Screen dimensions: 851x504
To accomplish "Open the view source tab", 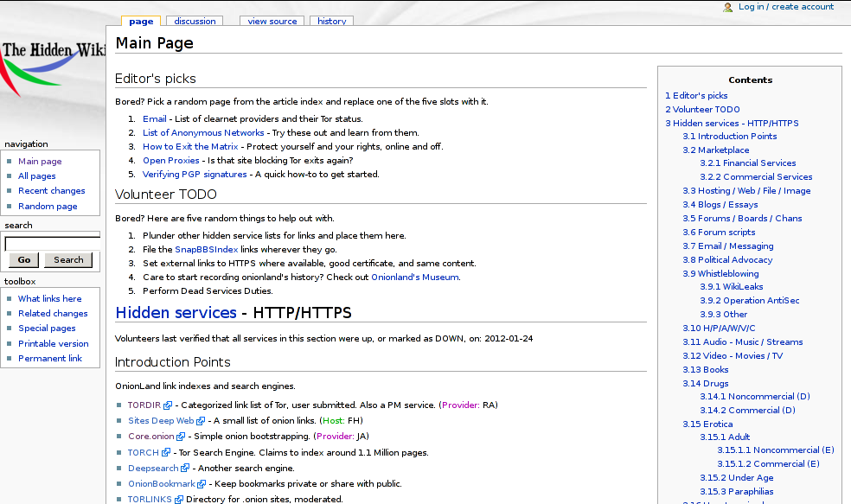I will tap(272, 22).
